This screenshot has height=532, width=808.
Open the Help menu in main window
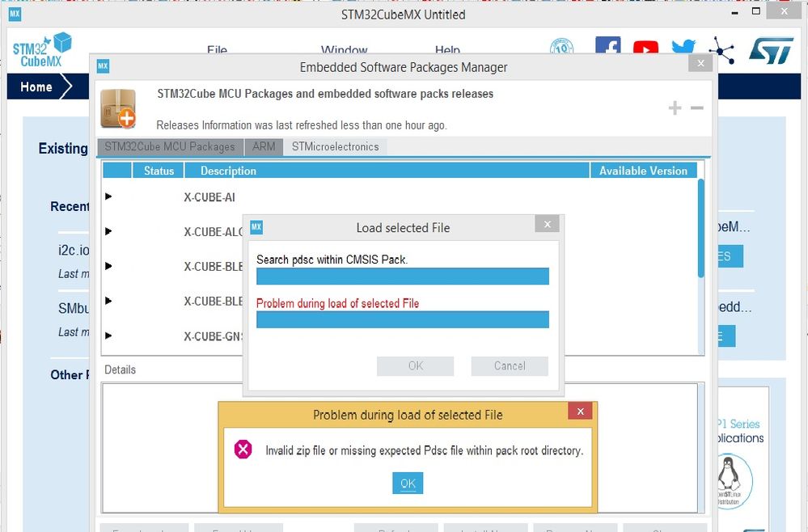point(447,49)
